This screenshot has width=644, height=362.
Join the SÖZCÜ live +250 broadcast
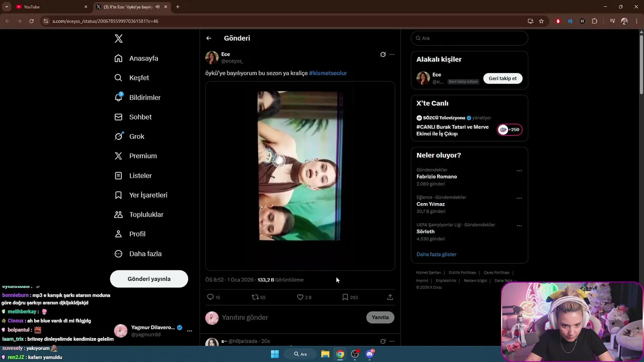tap(510, 130)
